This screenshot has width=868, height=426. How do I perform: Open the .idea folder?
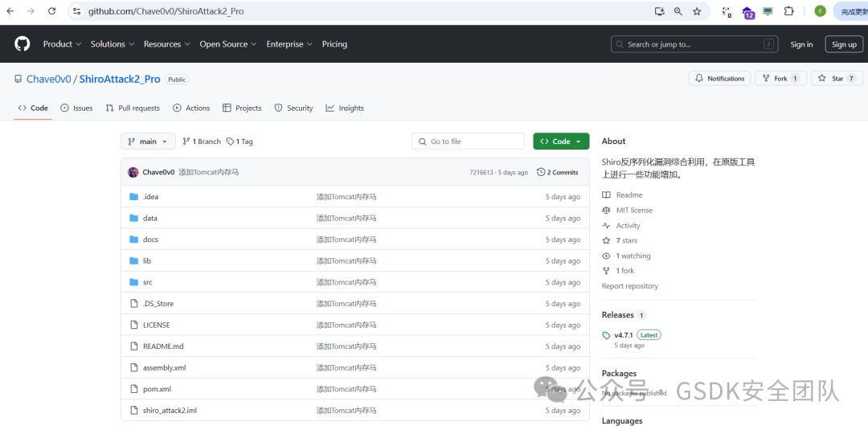click(x=150, y=197)
